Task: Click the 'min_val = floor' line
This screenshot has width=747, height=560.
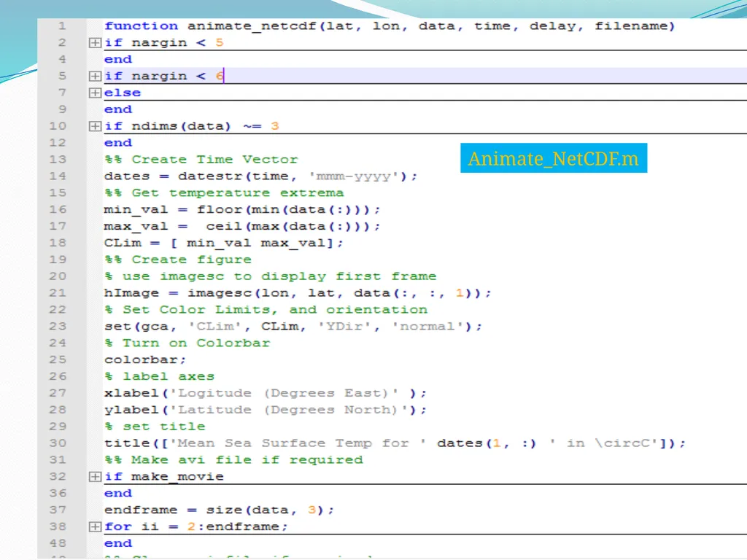Action: (242, 209)
